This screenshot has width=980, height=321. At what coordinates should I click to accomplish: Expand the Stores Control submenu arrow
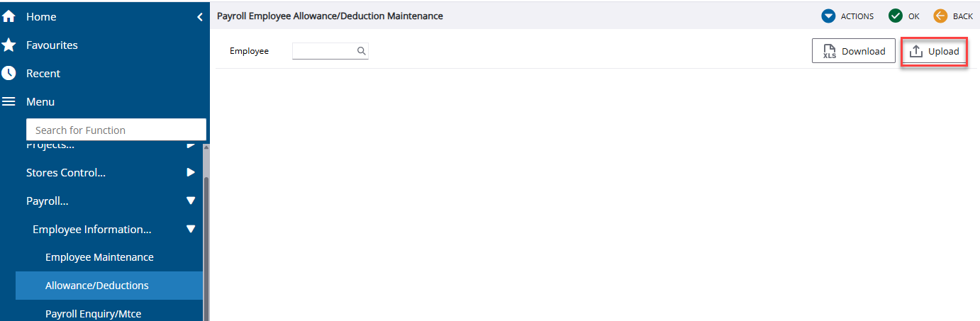click(x=190, y=172)
